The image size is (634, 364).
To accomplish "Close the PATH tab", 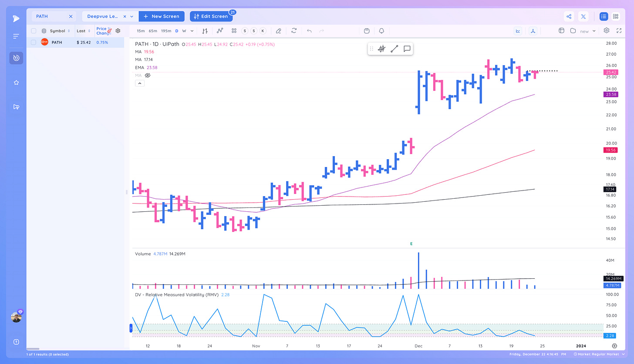I will point(71,17).
